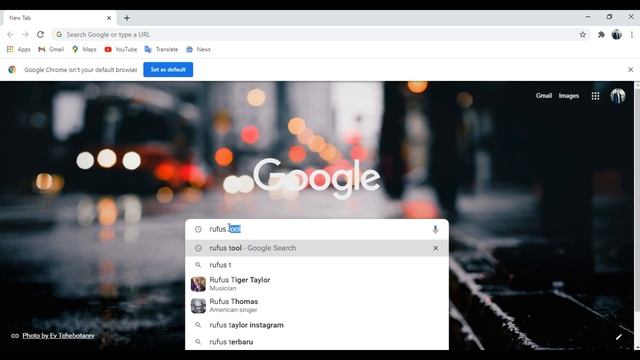
Task: Open Apps bookmark shortcut
Action: 19,49
